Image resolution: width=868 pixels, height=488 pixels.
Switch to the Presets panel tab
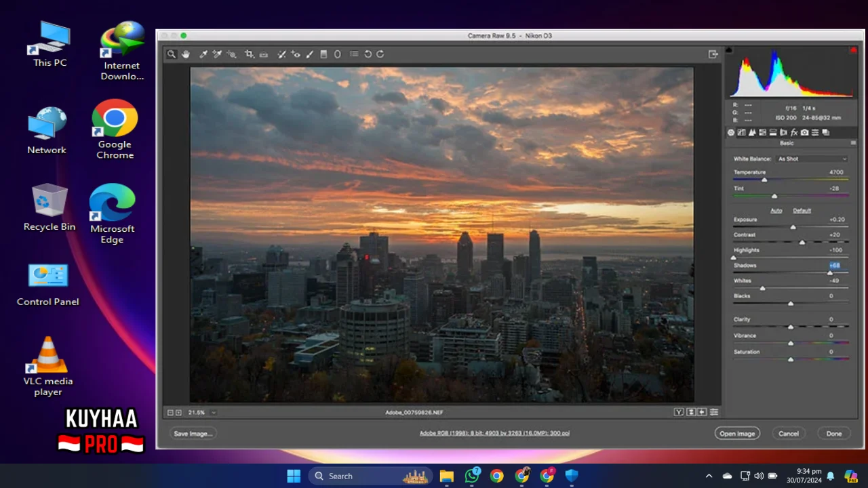tap(815, 132)
